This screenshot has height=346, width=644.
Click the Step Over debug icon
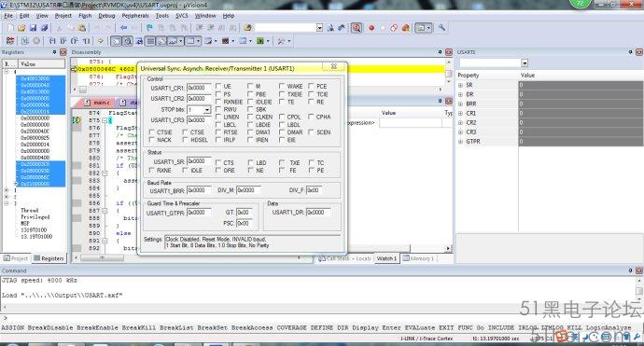click(x=63, y=41)
